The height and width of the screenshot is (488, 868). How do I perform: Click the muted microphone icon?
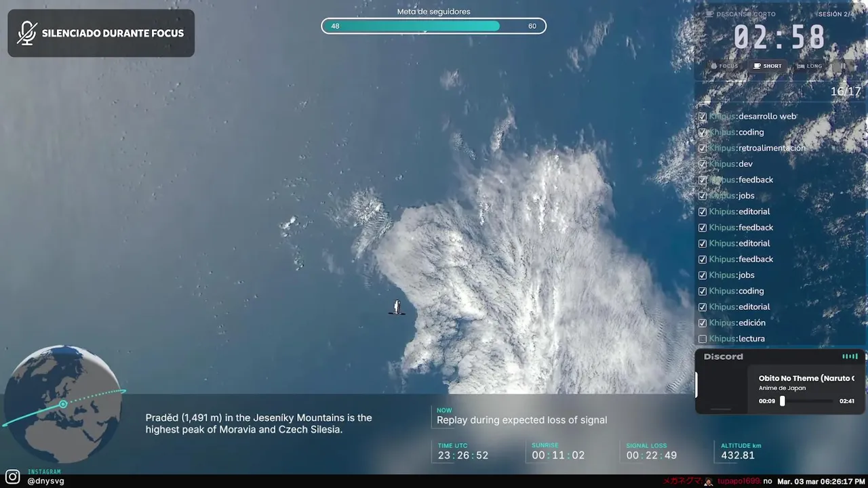click(27, 33)
